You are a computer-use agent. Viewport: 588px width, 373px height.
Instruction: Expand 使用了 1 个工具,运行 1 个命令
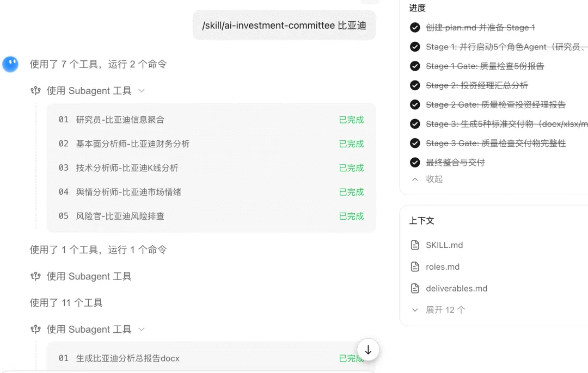pos(98,250)
